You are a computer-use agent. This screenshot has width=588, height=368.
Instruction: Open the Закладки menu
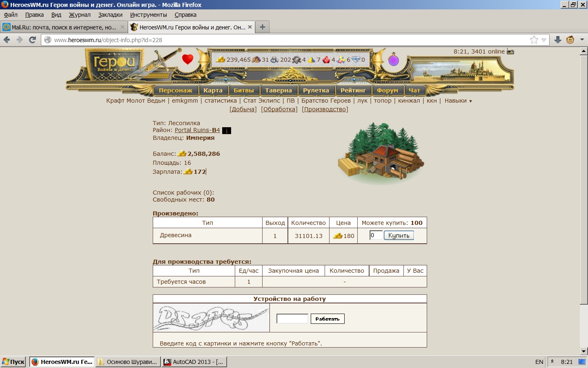[x=110, y=15]
